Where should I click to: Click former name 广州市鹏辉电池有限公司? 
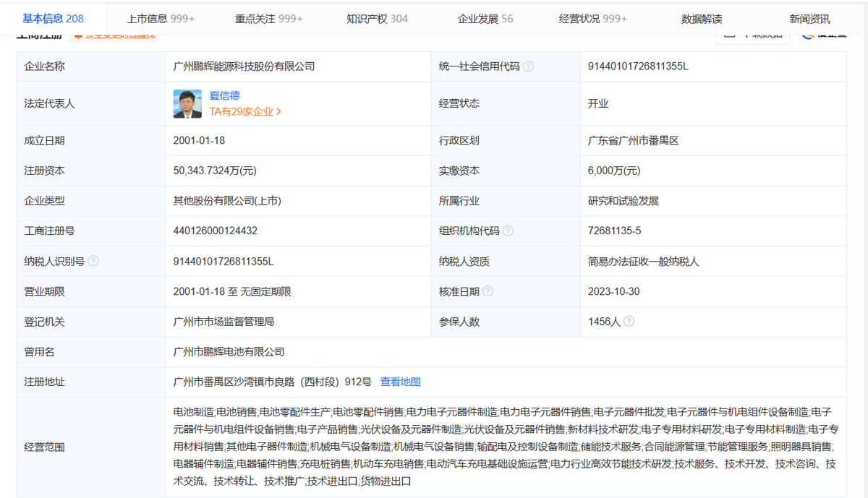click(x=229, y=352)
